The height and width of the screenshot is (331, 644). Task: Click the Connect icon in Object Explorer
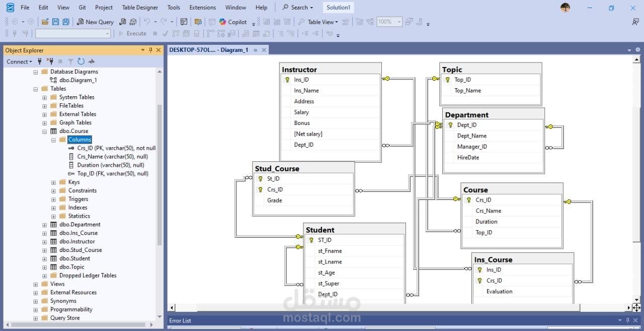point(39,61)
